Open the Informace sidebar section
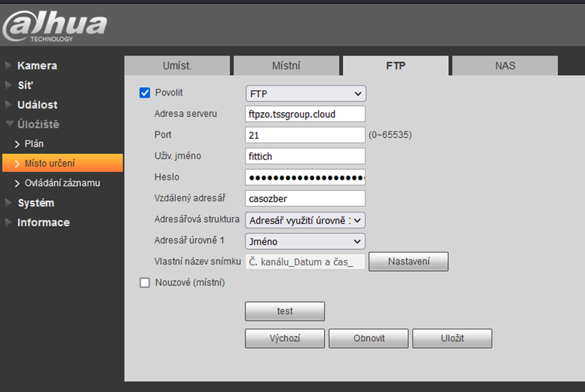Image resolution: width=585 pixels, height=392 pixels. coord(43,222)
